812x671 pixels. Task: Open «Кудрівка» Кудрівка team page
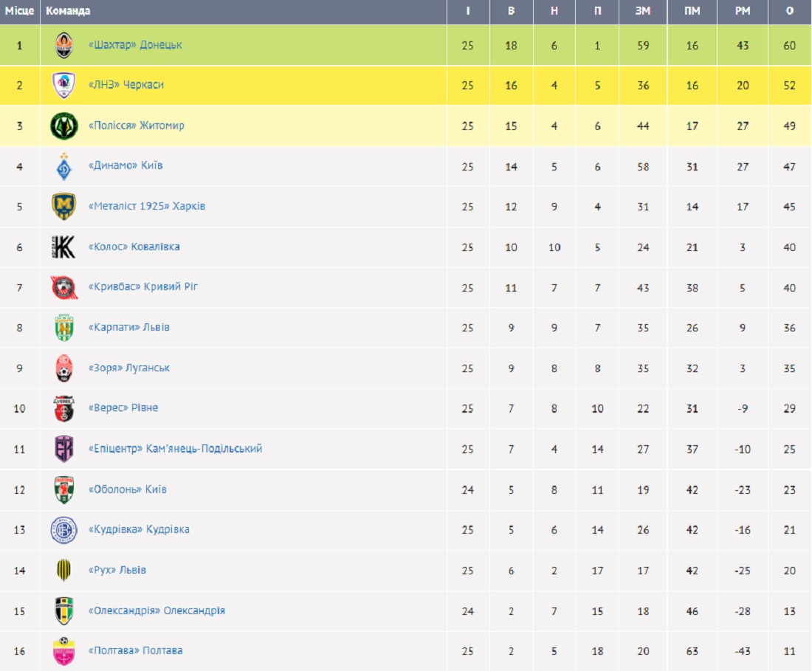pos(139,529)
